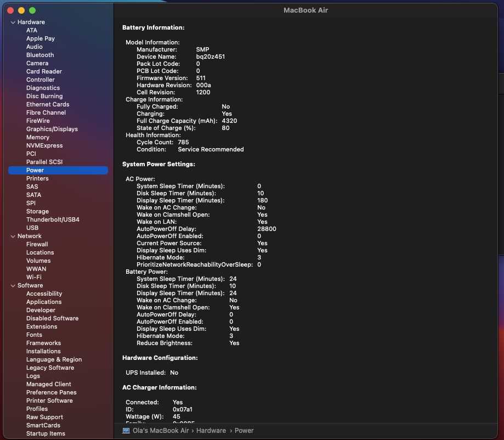Screen dimensions: 504x440
Task: Select SAS in the sidebar
Action: 32,187
